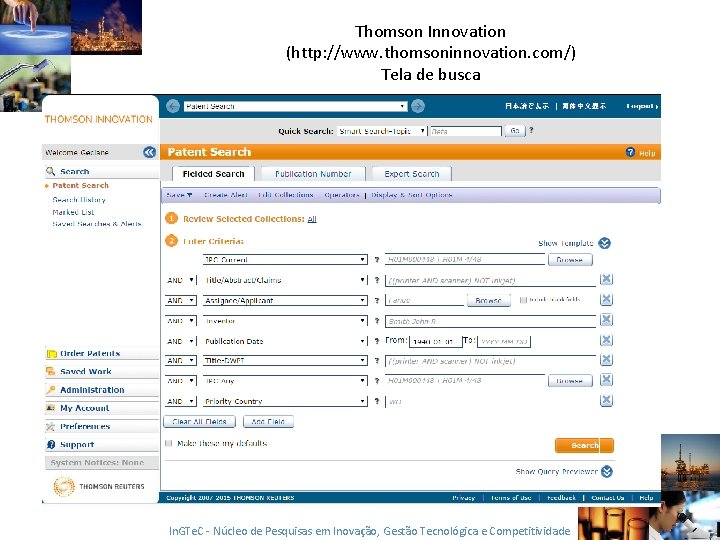Screen dimensions: 720x540
Task: Click Create Alert in toolbar
Action: pos(225,195)
